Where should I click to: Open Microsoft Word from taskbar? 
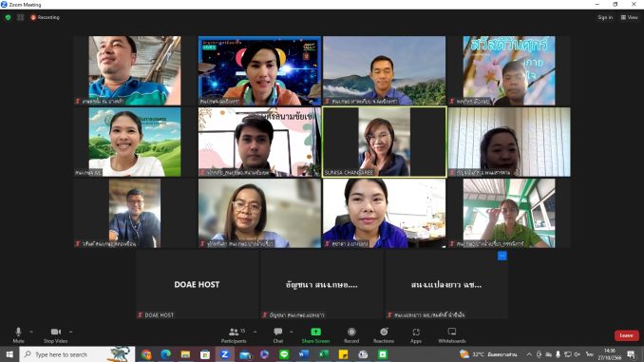(304, 354)
